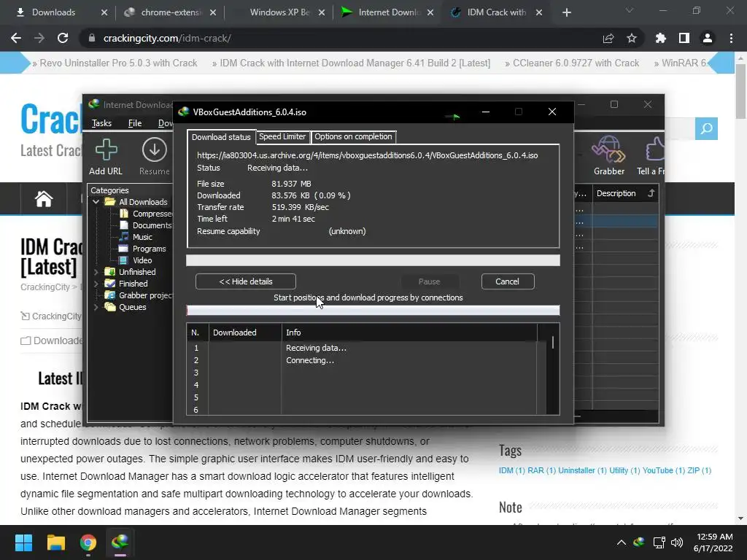Image resolution: width=747 pixels, height=560 pixels.
Task: Click the overall download progress bar
Action: point(373,260)
